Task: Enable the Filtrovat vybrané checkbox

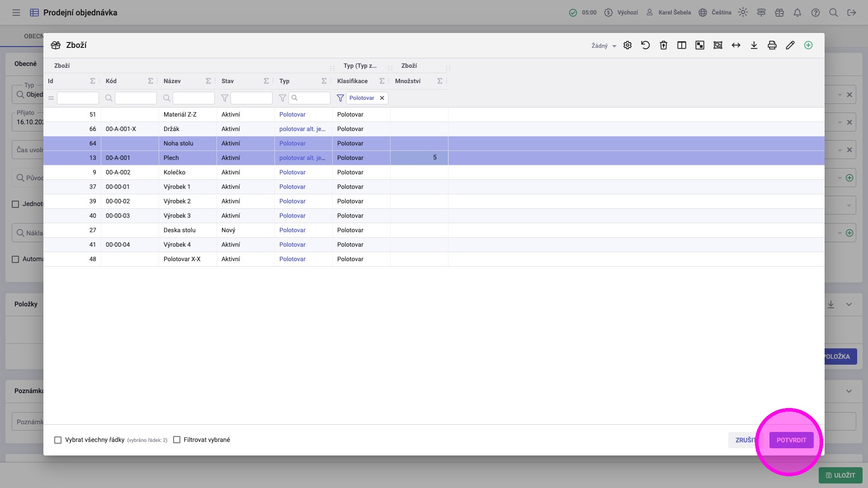Action: tap(177, 440)
